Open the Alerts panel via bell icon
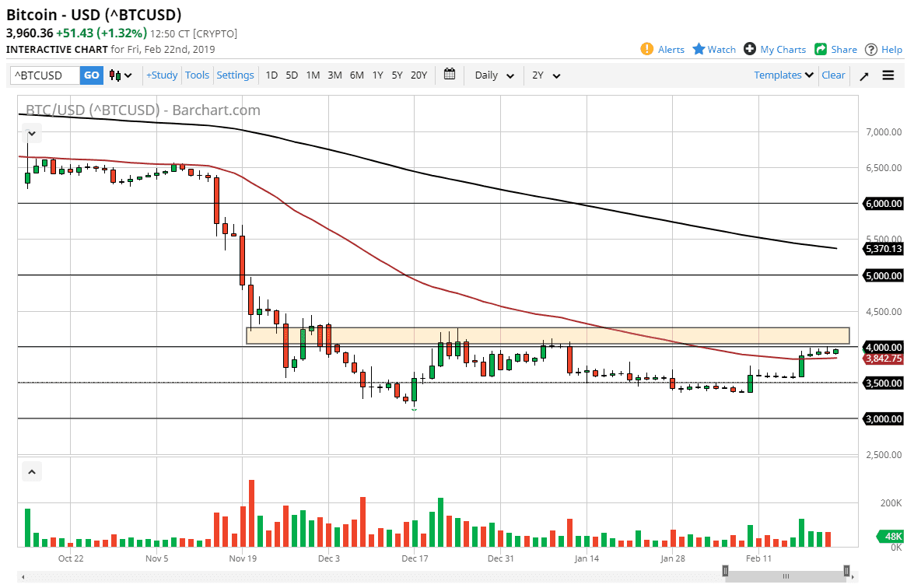 (647, 49)
